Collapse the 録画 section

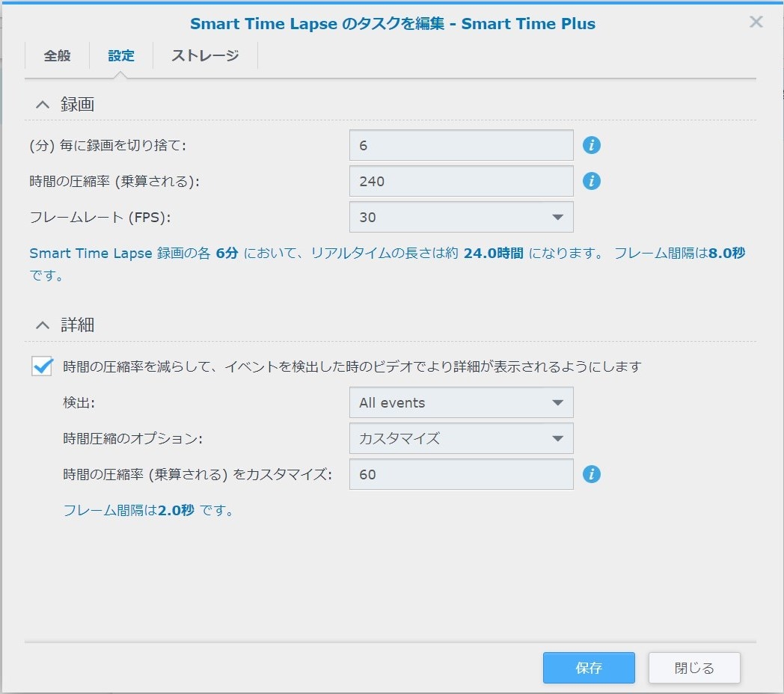(43, 105)
